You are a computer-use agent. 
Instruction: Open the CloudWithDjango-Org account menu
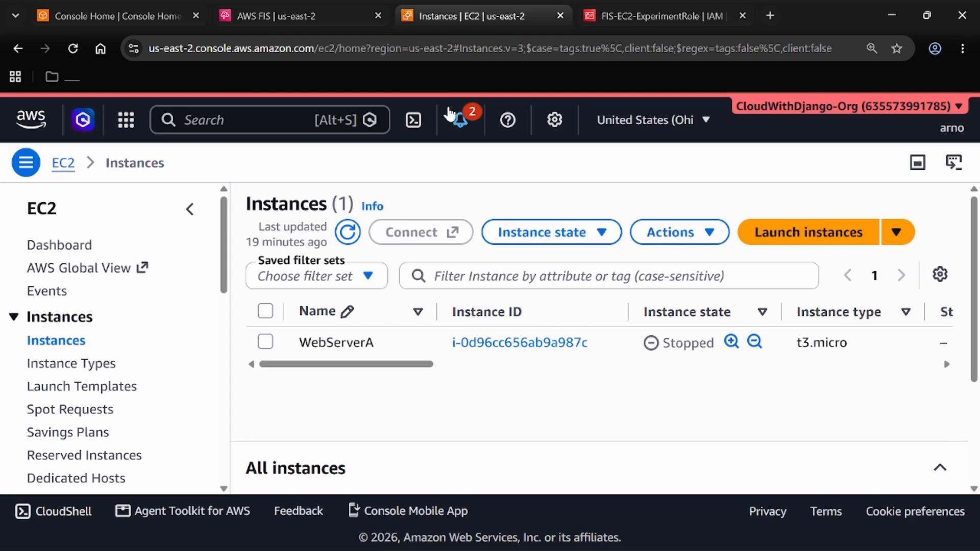point(849,106)
